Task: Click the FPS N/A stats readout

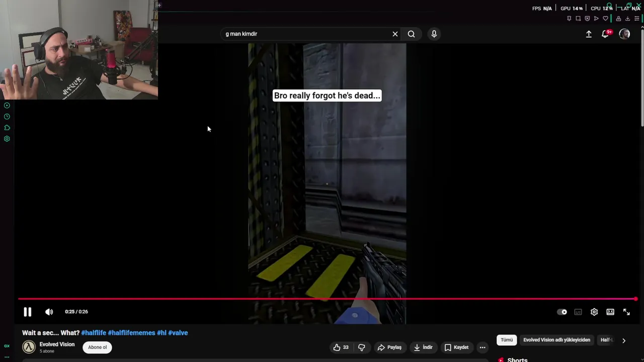Action: click(x=542, y=9)
